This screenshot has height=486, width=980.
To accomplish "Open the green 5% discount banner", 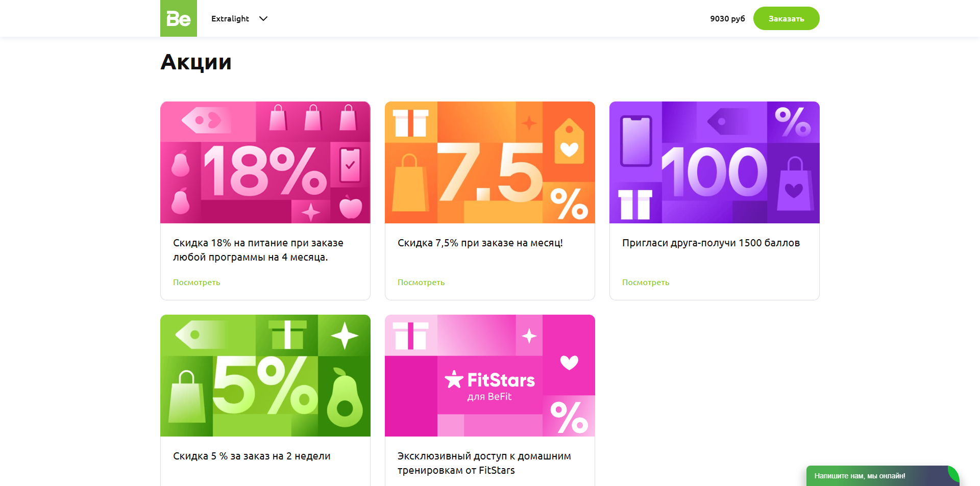I will pos(265,375).
